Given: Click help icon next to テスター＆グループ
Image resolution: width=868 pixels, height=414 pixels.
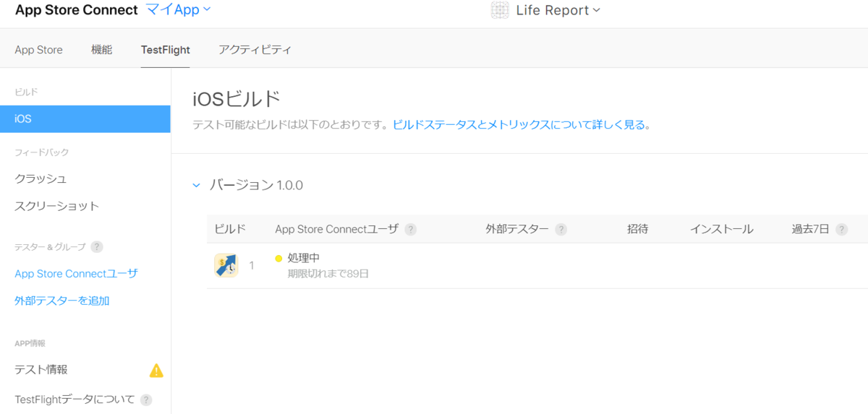Looking at the screenshot, I should click(x=97, y=247).
